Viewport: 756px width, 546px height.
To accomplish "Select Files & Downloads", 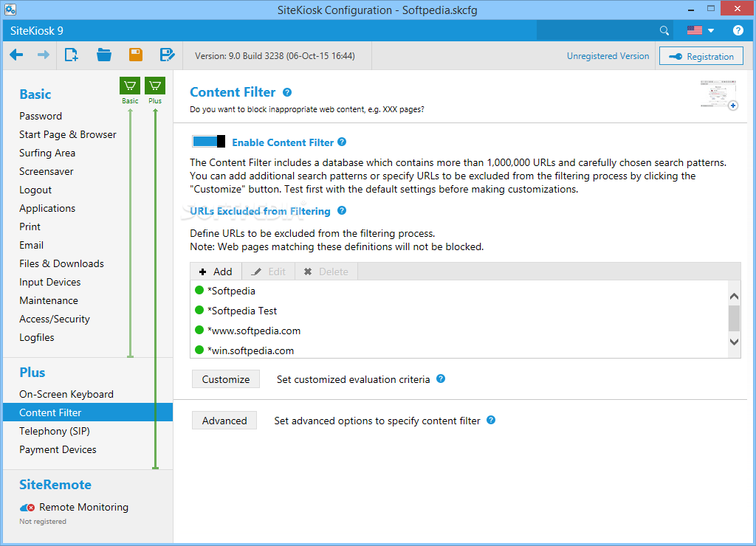I will tap(61, 263).
